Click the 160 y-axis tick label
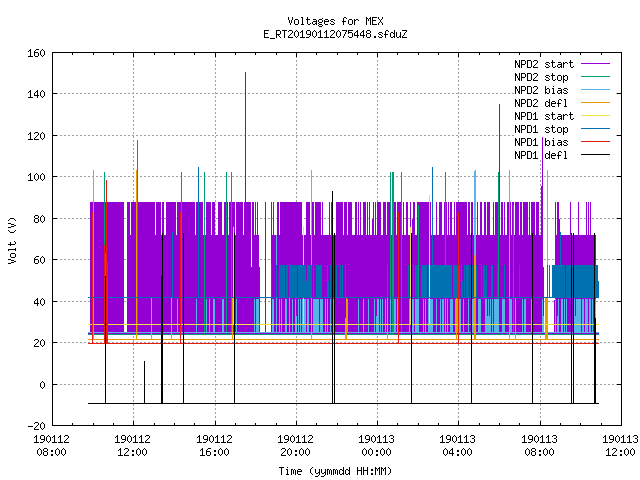 (x=36, y=53)
